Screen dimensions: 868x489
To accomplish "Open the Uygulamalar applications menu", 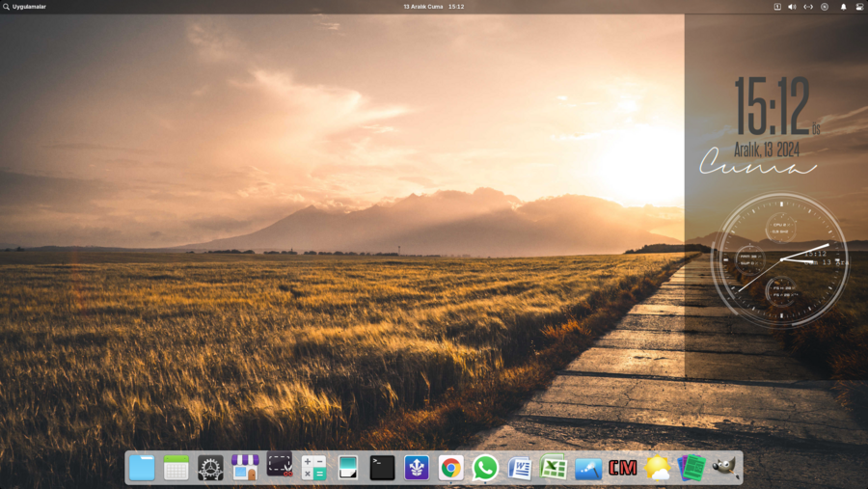I will click(25, 7).
